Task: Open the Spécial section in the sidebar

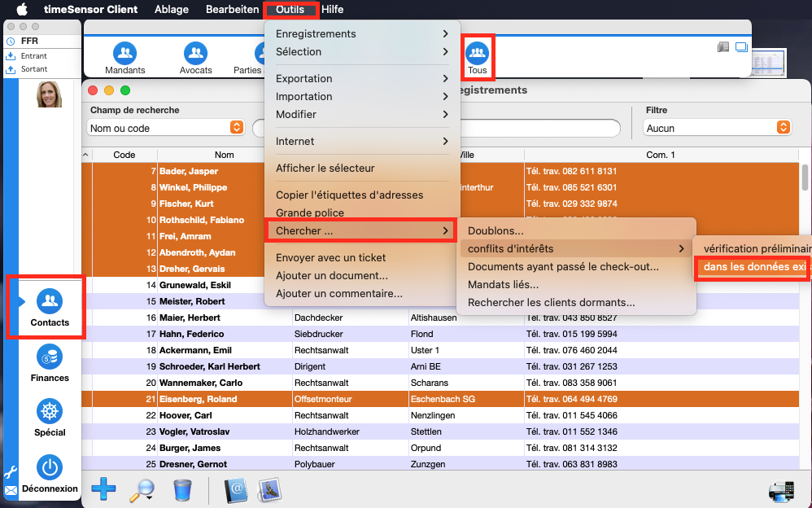Action: (50, 418)
